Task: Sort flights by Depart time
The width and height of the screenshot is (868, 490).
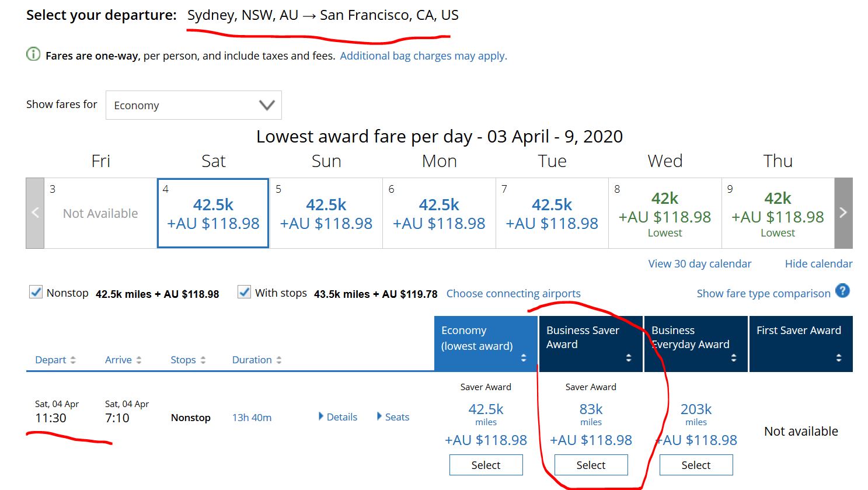Action: click(55, 360)
